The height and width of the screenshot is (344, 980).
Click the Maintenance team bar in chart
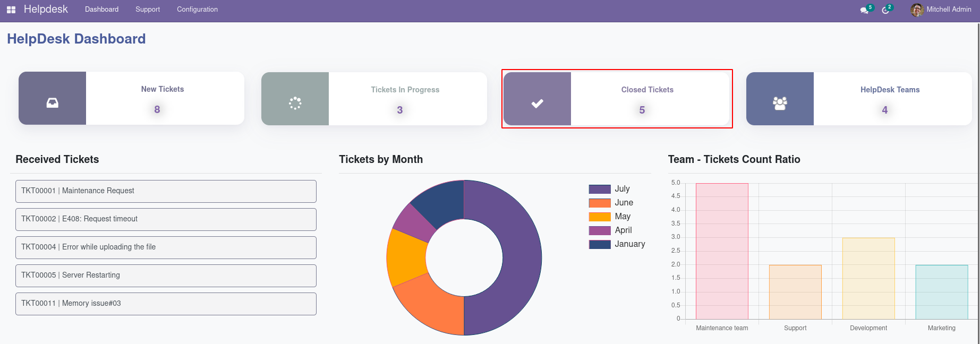(x=722, y=251)
